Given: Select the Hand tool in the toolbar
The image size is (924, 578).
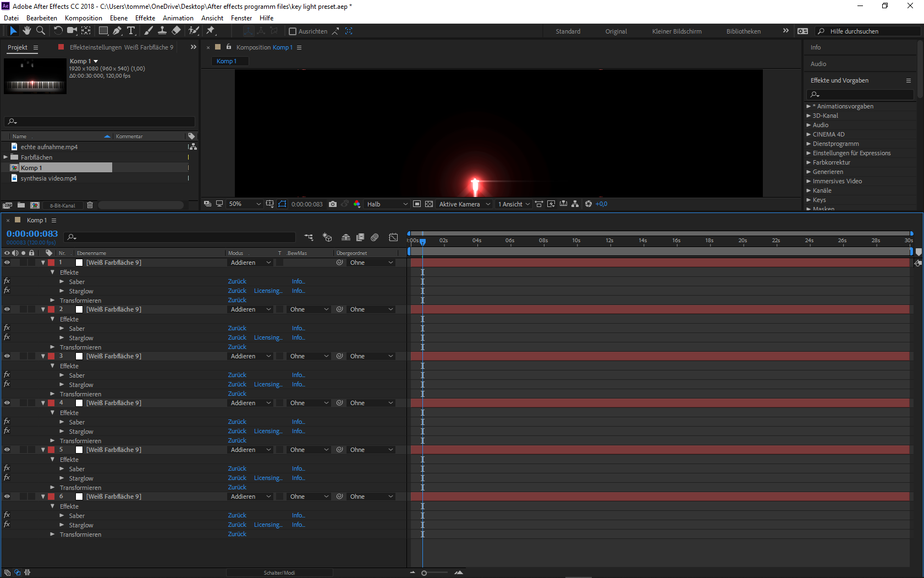Looking at the screenshot, I should click(26, 31).
